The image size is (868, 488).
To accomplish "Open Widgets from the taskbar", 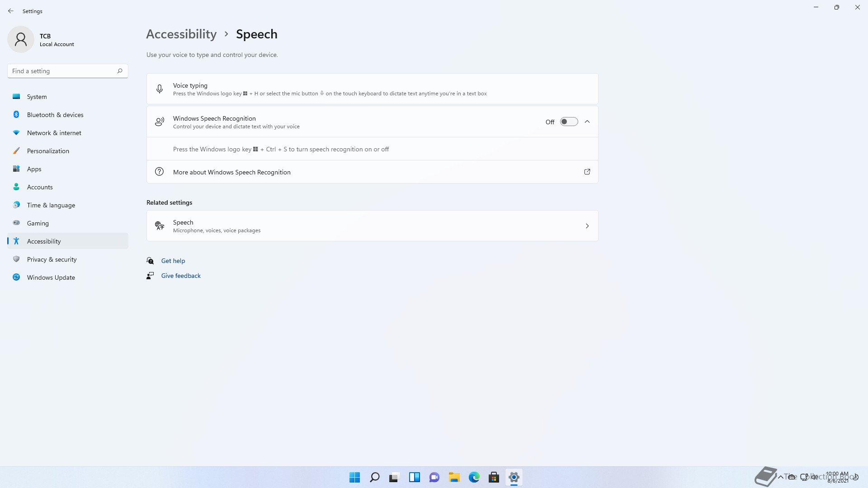I will click(415, 477).
